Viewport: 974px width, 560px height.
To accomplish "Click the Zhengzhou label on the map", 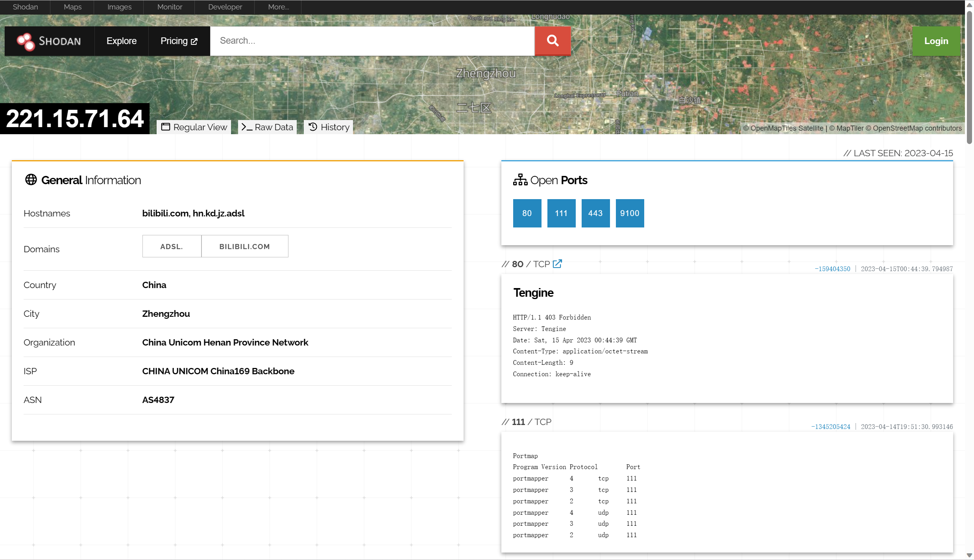I will (x=486, y=74).
